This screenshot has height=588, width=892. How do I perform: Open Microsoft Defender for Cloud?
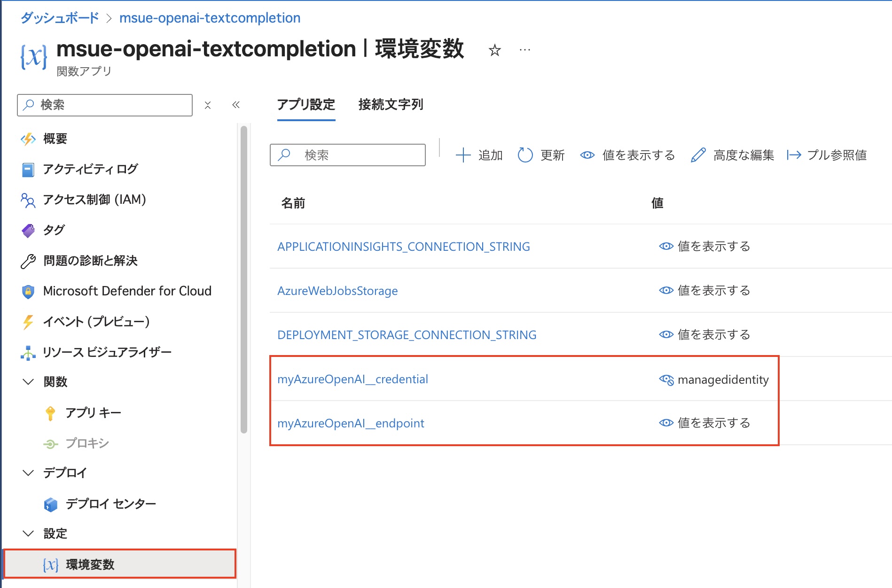pyautogui.click(x=127, y=291)
